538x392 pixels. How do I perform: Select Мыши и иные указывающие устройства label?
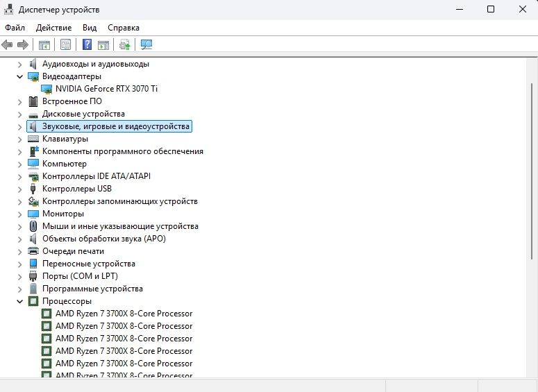(120, 226)
